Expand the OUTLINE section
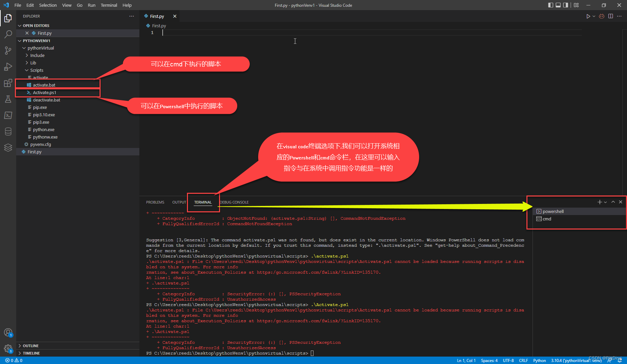 (78, 346)
